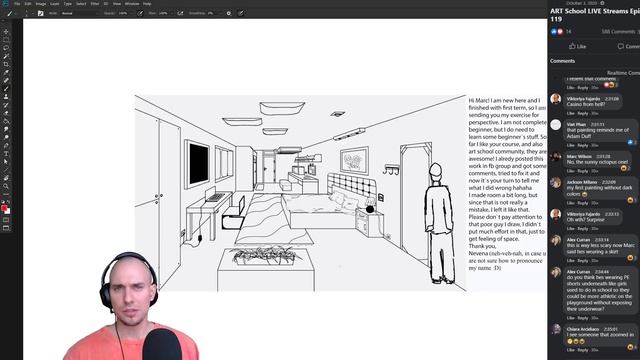Click Reply under the 'sunny octopus' comment
640x360 pixels.
[x=582, y=171]
